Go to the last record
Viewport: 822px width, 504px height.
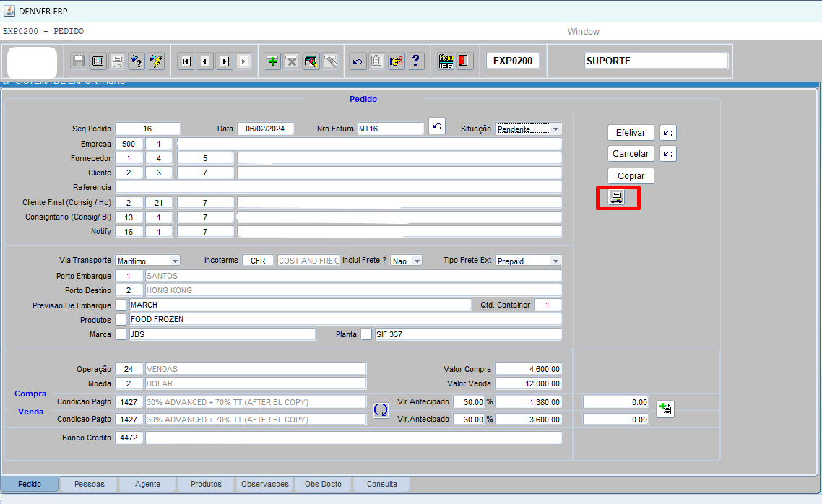[x=244, y=61]
